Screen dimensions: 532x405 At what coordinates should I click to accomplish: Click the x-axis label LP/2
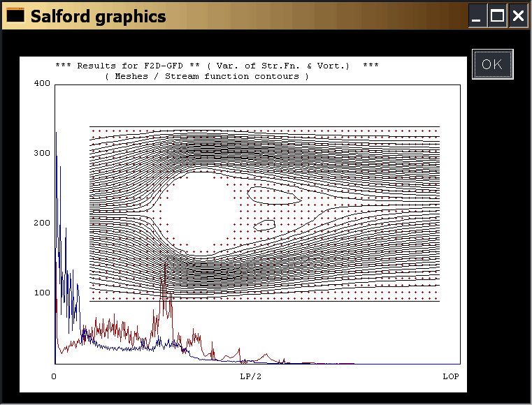[x=251, y=376]
